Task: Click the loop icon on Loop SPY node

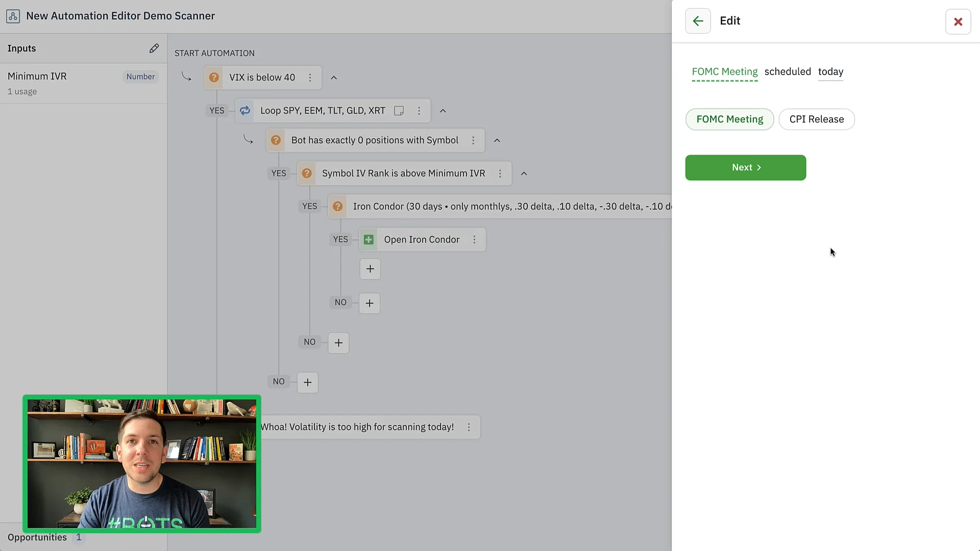Action: click(x=245, y=111)
